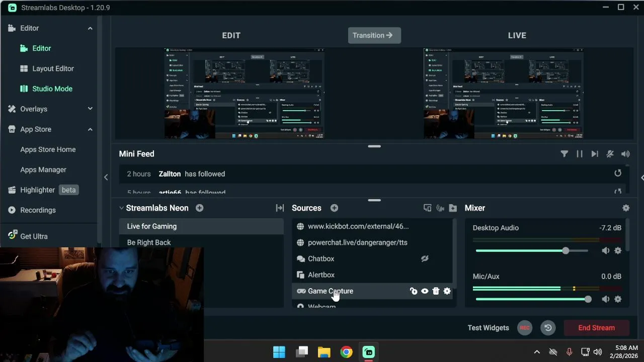Click the EDIT preview thumbnail
The width and height of the screenshot is (644, 362).
click(x=245, y=93)
